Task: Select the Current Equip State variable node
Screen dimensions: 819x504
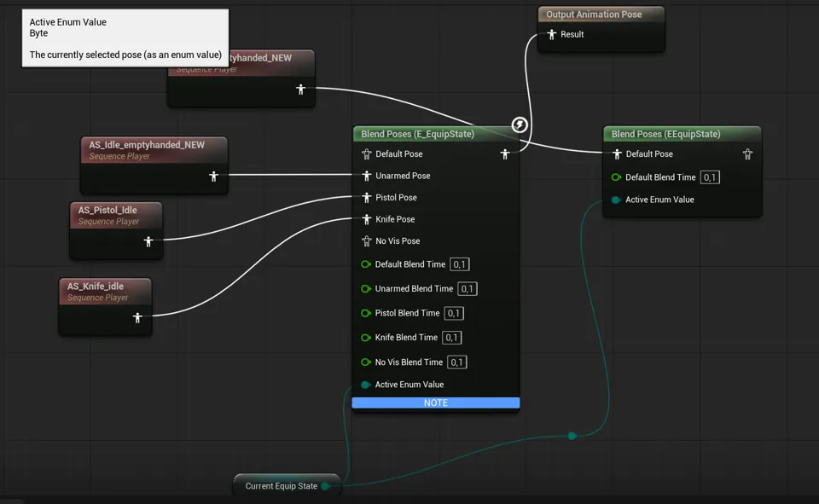Action: pyautogui.click(x=287, y=486)
